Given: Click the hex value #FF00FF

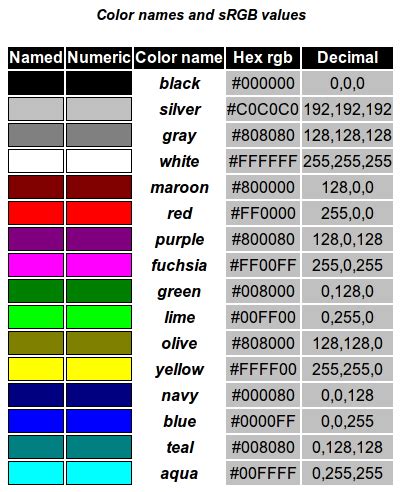Looking at the screenshot, I should pos(263,265).
